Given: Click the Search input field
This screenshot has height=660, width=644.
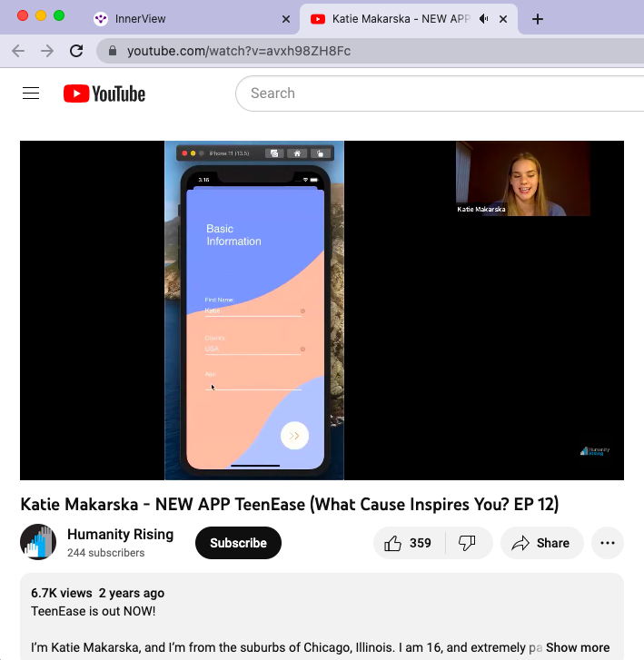Looking at the screenshot, I should pos(438,94).
